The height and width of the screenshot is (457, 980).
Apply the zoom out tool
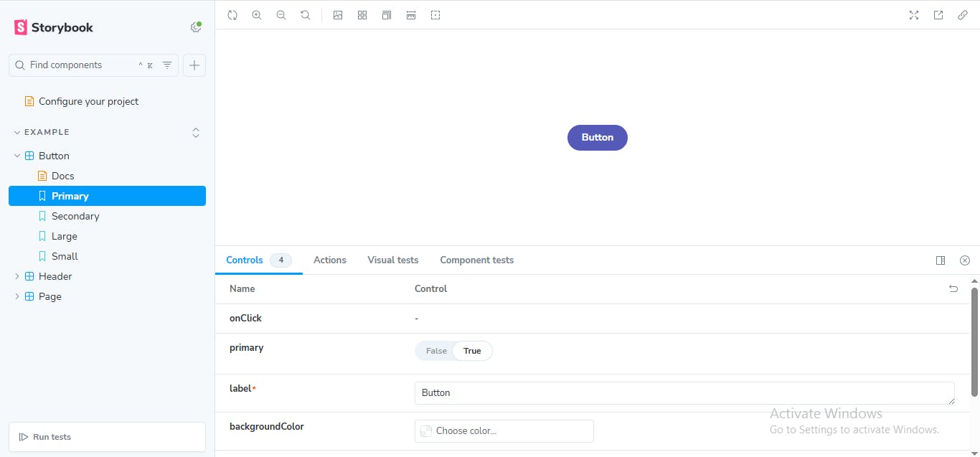(x=281, y=14)
